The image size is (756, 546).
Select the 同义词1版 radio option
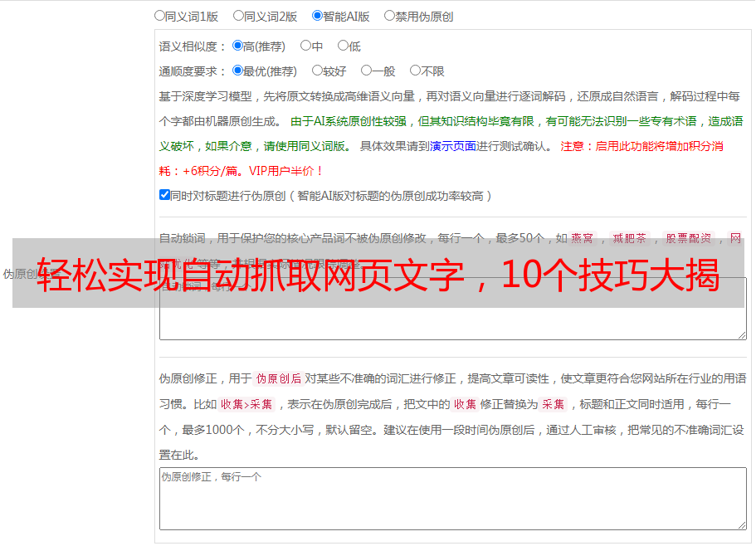[x=159, y=16]
